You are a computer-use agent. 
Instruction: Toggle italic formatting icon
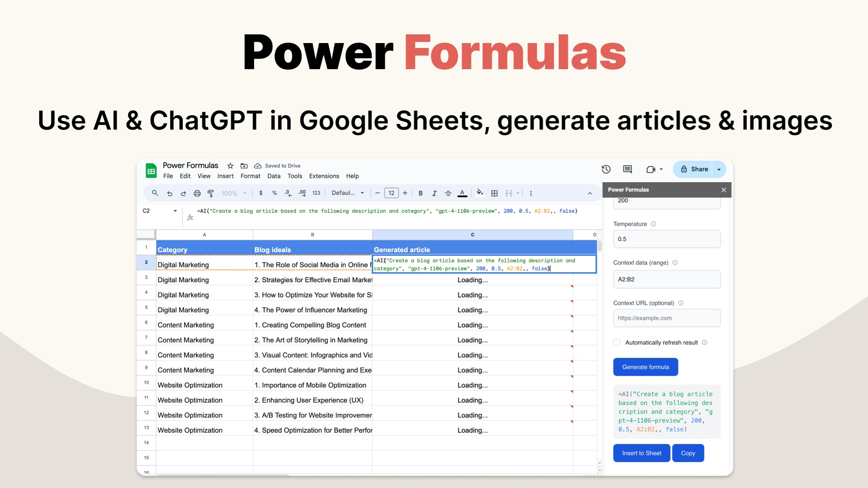click(x=434, y=193)
